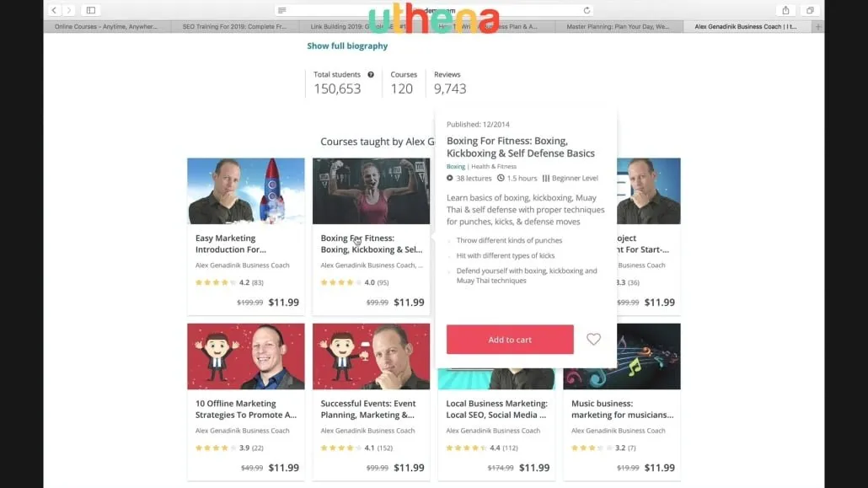Click the Safari back arrow
Viewport: 868px width, 488px height.
pos(54,10)
